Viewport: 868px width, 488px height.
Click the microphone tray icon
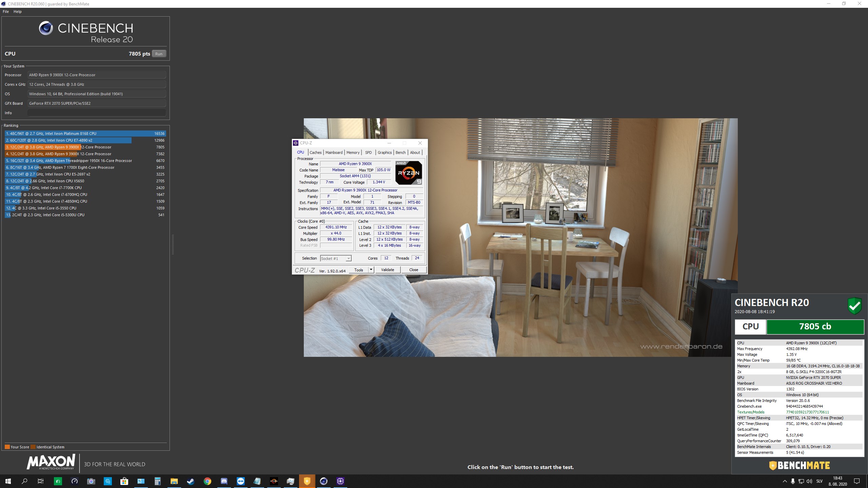793,481
